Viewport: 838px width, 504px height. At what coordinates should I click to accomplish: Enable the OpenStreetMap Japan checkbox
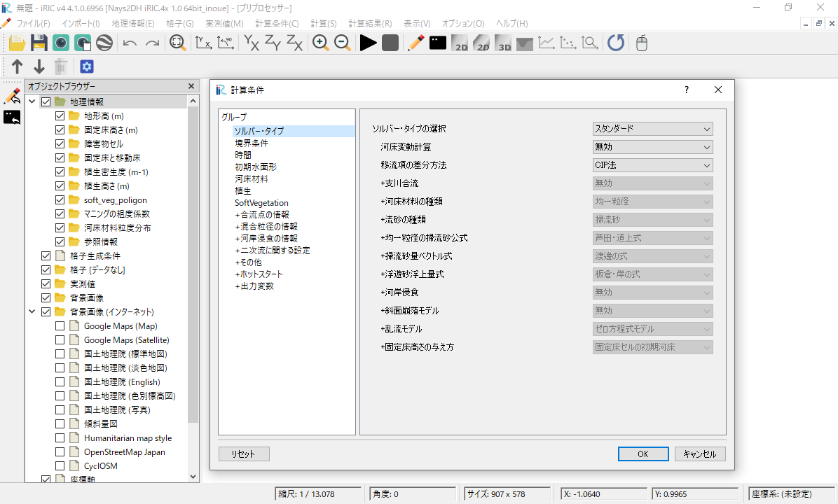pyautogui.click(x=60, y=451)
